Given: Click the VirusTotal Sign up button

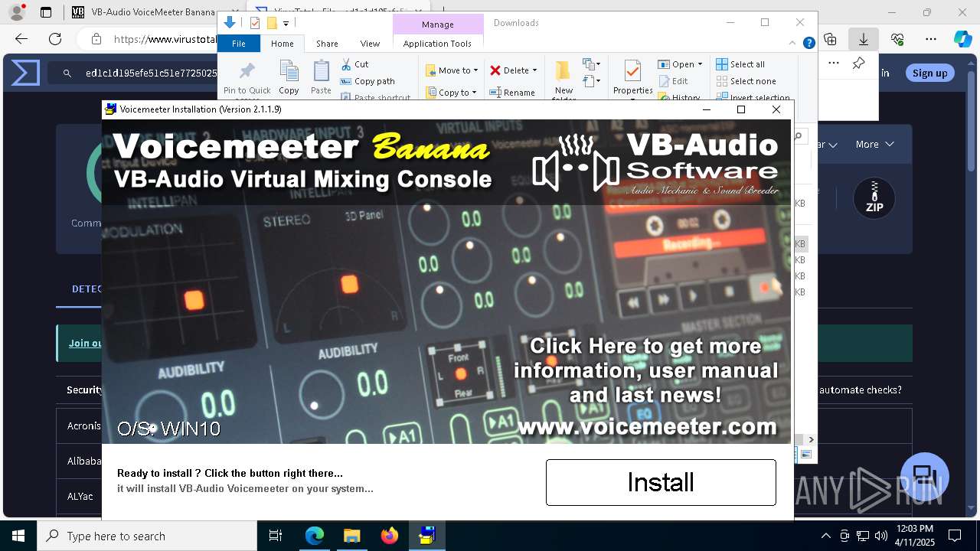Looking at the screenshot, I should [x=929, y=73].
